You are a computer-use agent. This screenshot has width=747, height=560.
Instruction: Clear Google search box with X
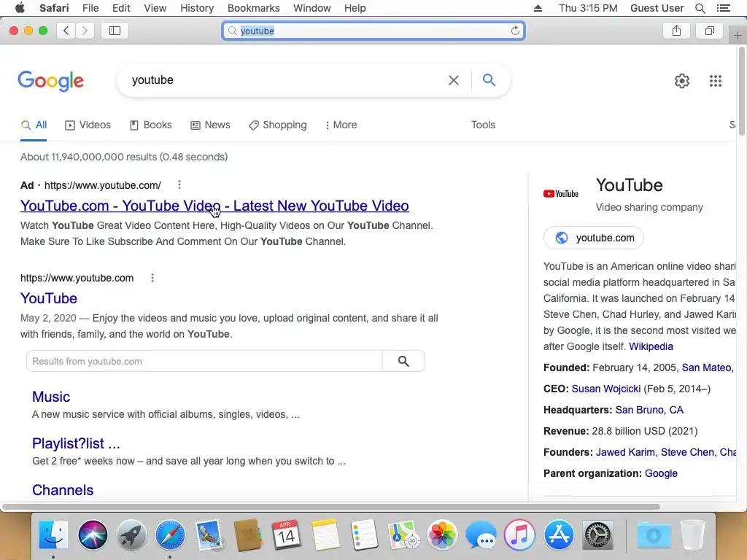pyautogui.click(x=454, y=80)
